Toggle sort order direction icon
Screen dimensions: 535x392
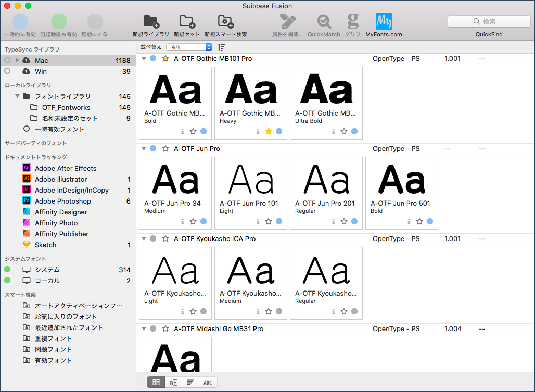coord(221,47)
